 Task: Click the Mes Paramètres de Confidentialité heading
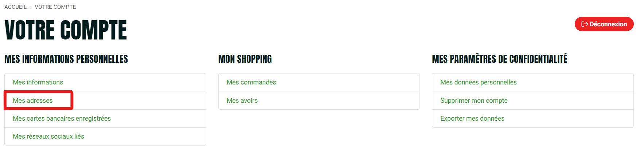pyautogui.click(x=499, y=59)
